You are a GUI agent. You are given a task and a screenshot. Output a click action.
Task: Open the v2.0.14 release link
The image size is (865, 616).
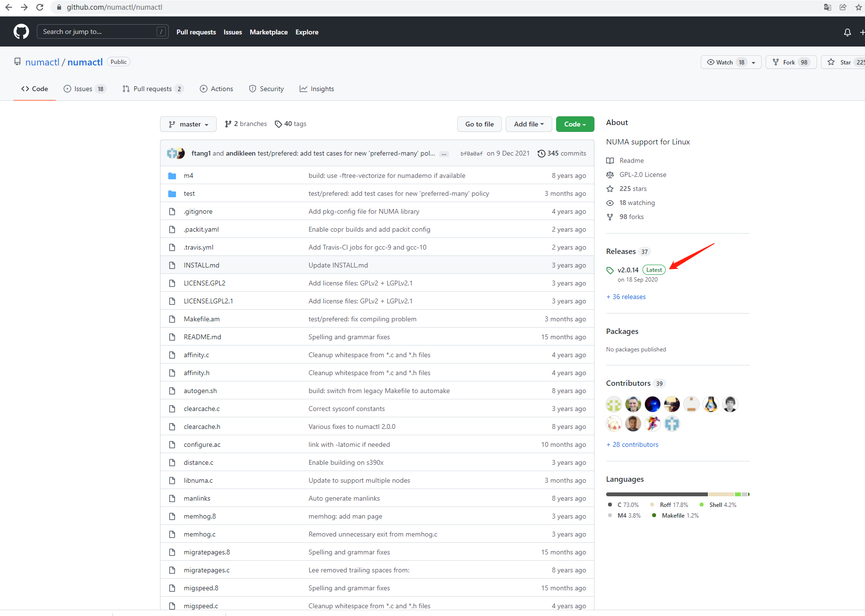(x=628, y=270)
